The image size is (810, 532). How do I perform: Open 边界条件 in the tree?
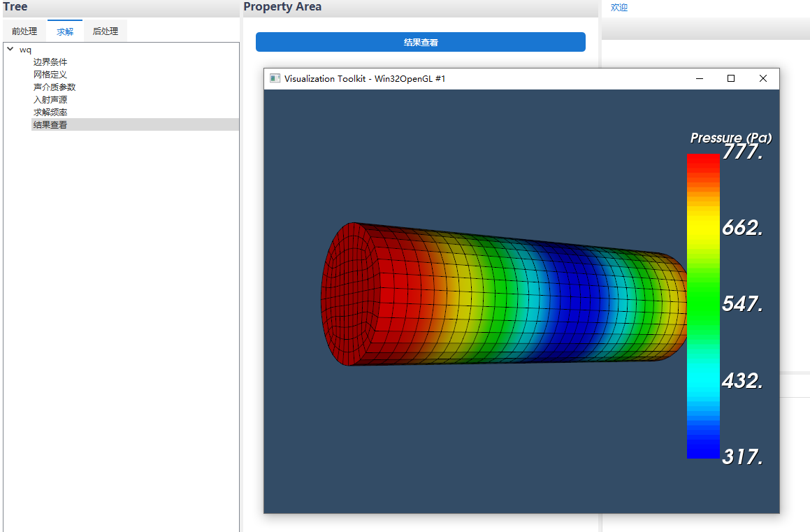click(x=50, y=62)
